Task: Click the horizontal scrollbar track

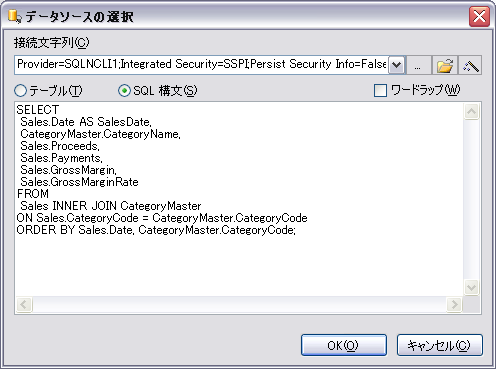Action: tap(239, 304)
